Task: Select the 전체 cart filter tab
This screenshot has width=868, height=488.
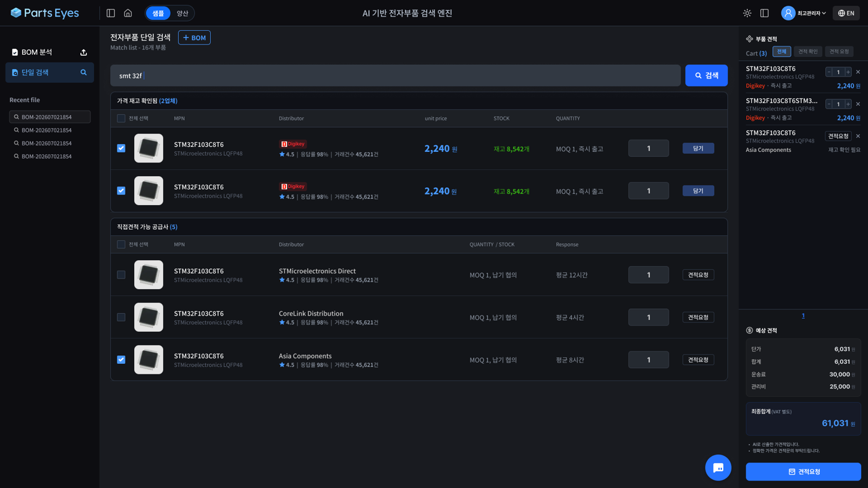Action: coord(781,52)
